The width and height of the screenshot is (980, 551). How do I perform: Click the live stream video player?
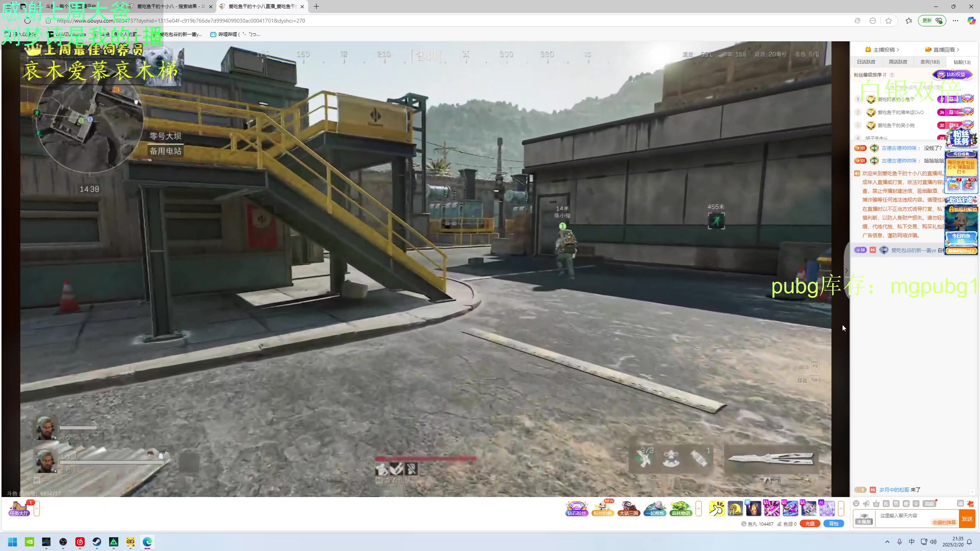coord(426,269)
